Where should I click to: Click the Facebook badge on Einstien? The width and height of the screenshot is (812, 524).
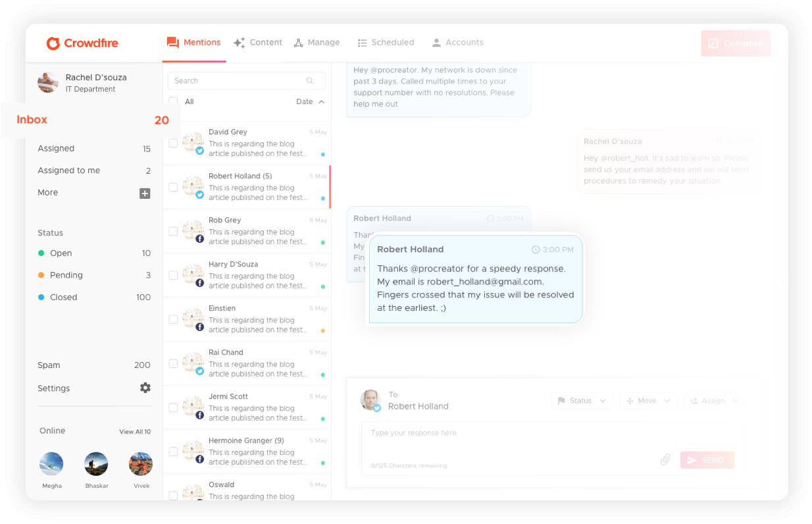tap(199, 327)
